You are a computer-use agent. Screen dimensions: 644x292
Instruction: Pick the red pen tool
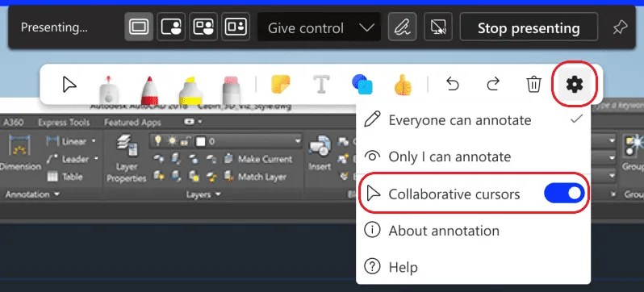point(149,90)
